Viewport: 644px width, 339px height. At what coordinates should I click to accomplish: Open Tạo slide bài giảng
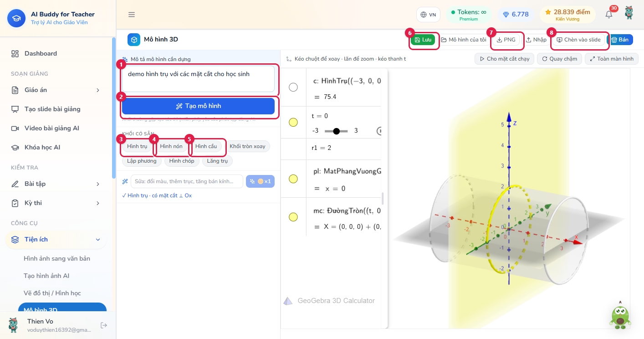coord(56,109)
